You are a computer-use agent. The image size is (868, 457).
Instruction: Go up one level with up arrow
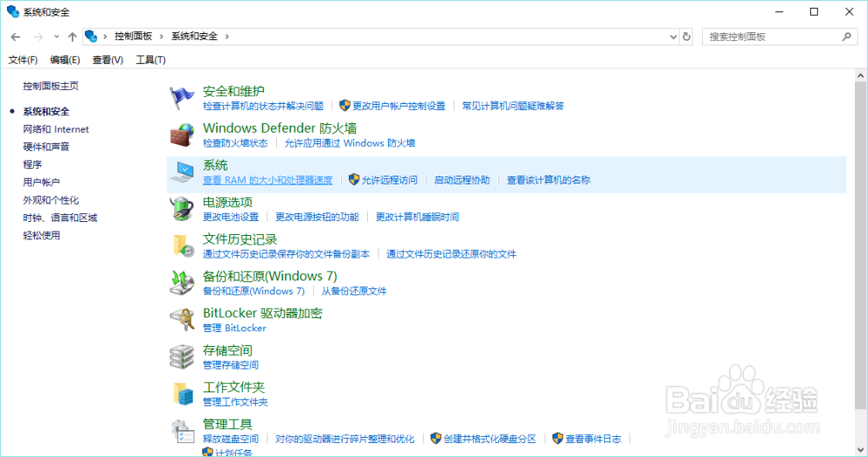coord(72,36)
